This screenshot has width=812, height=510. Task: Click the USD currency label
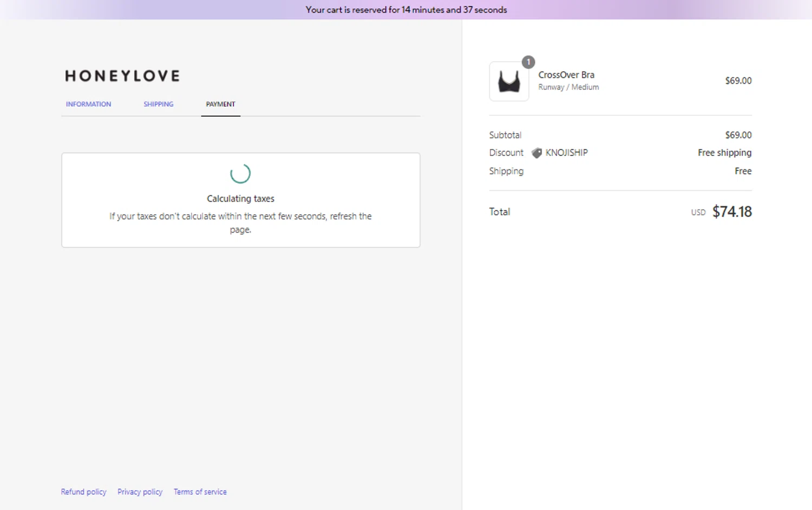[x=698, y=213]
